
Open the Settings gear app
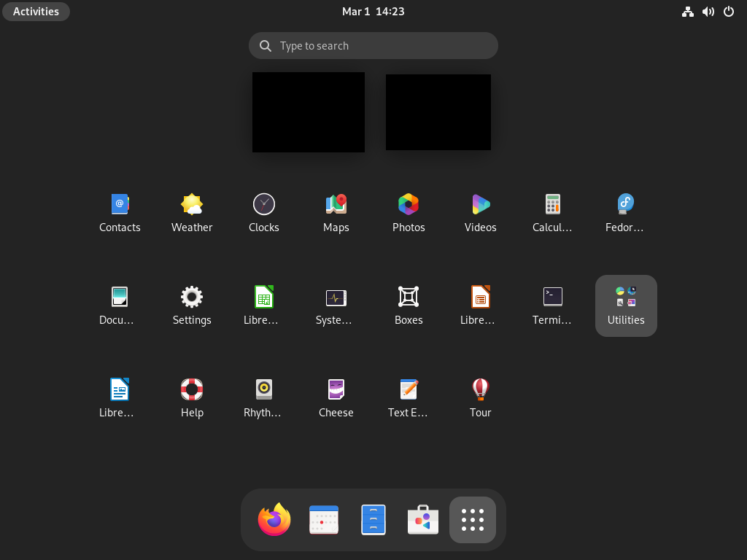[192, 306]
